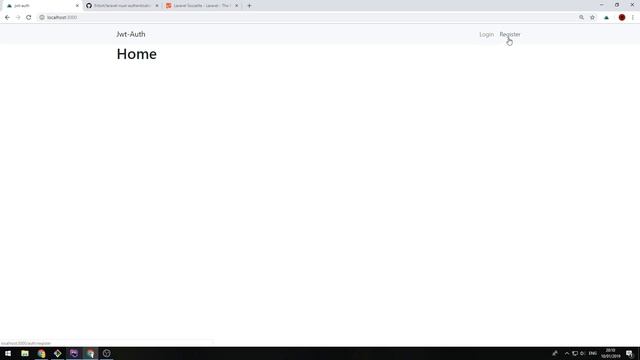The width and height of the screenshot is (640, 360).
Task: Open the Login link in navbar
Action: [486, 34]
